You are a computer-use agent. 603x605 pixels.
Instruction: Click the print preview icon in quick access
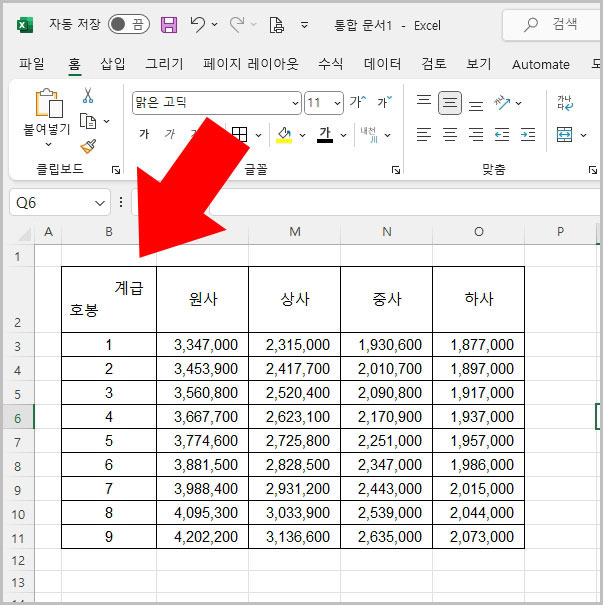[277, 25]
